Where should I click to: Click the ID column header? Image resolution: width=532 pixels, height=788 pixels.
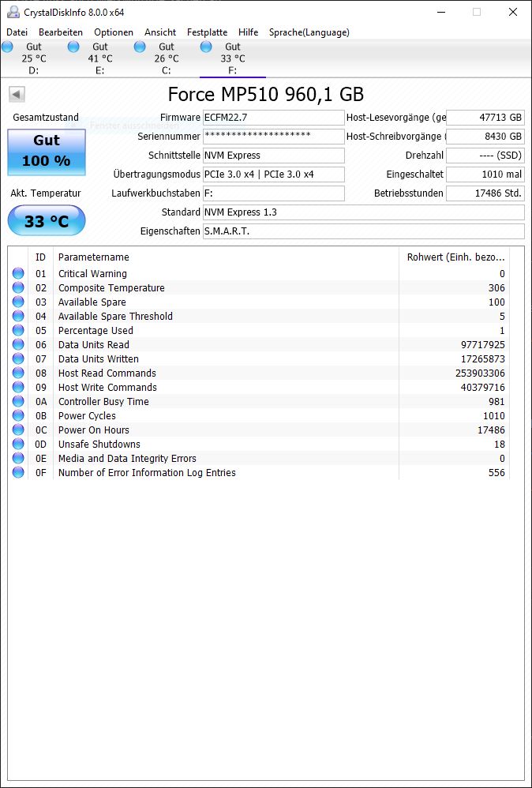tap(41, 257)
